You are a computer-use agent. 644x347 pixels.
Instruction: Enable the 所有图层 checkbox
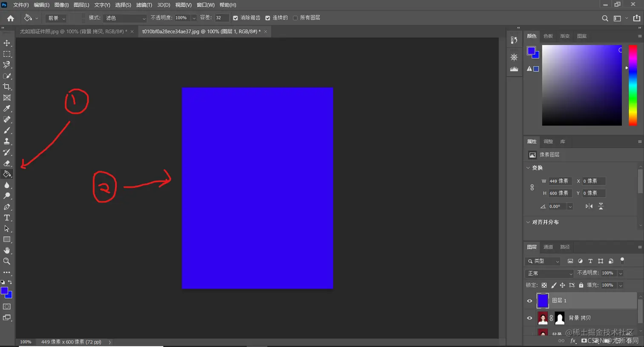295,18
